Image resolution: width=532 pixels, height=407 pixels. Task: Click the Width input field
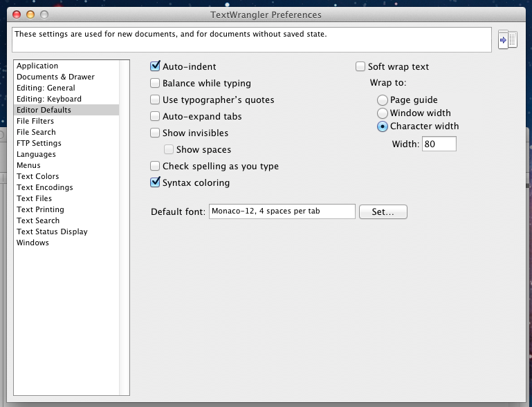click(439, 144)
